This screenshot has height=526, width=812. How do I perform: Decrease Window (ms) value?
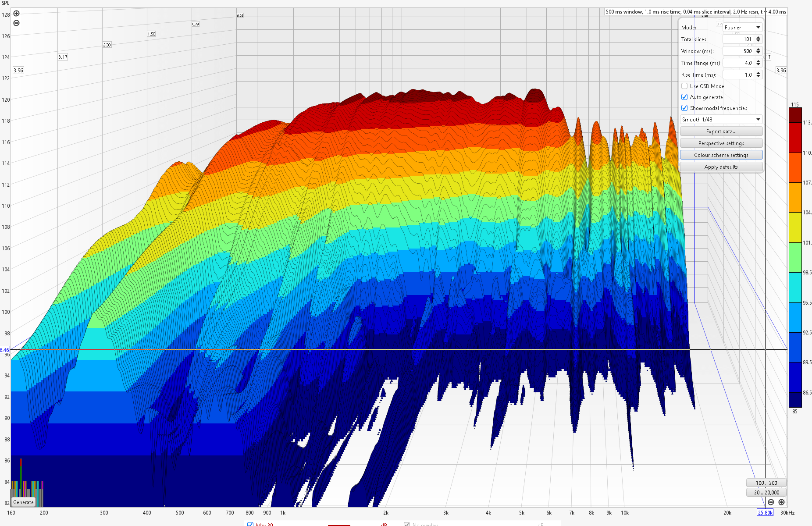(759, 53)
